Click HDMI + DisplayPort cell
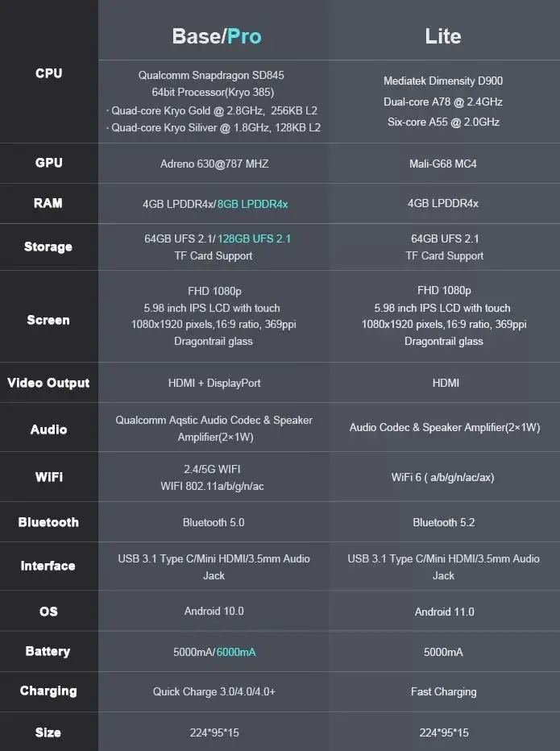Screen dimensions: 560x751 [x=214, y=384]
